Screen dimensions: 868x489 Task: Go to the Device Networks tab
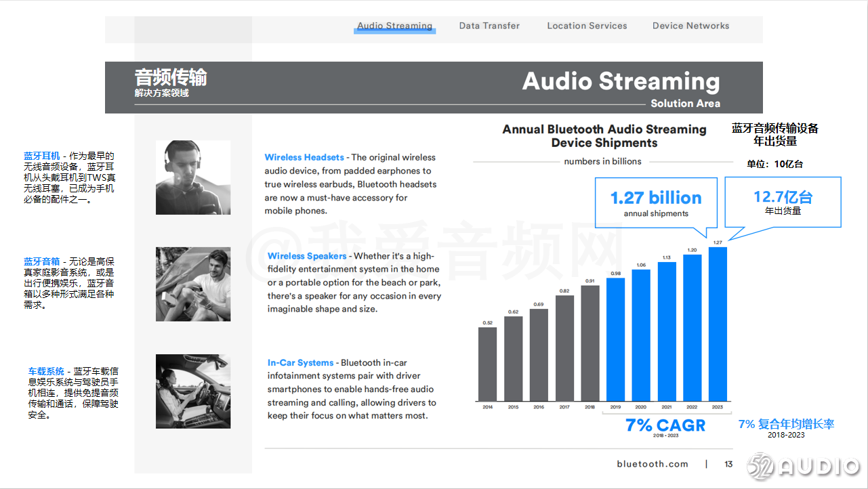click(x=690, y=26)
